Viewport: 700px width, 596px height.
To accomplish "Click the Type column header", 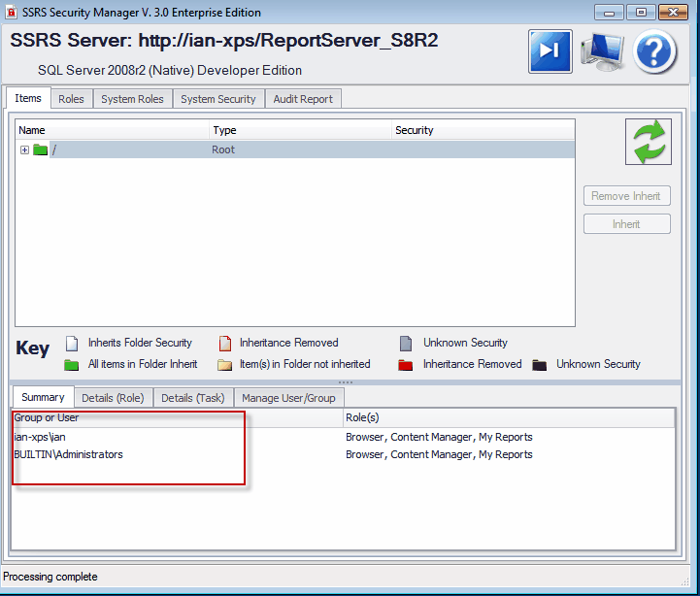I will [x=300, y=130].
